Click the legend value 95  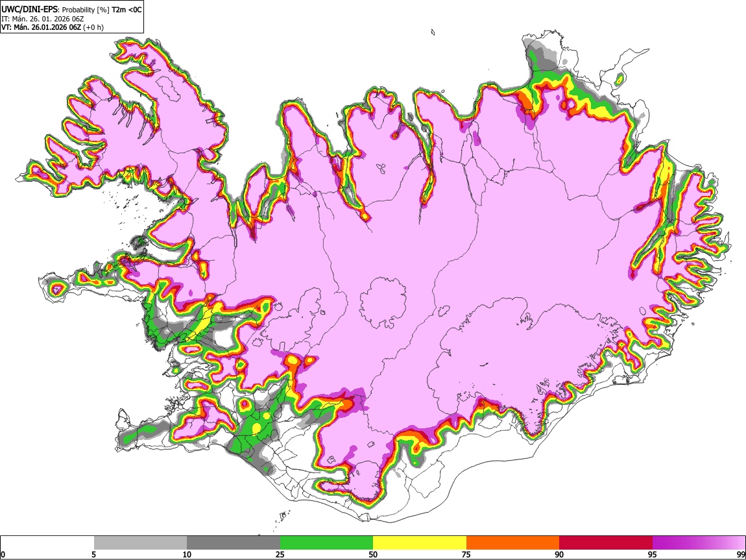click(x=653, y=554)
